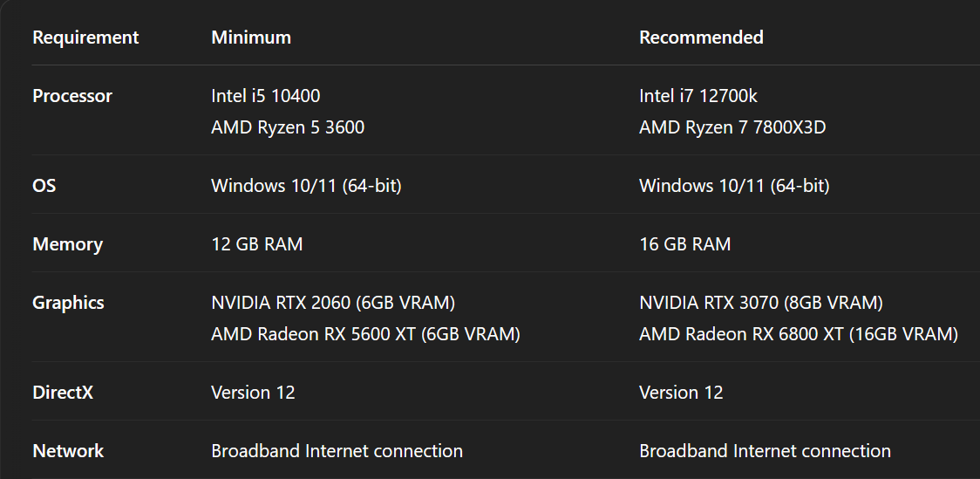
Task: Select the Processor row label
Action: pyautogui.click(x=72, y=96)
